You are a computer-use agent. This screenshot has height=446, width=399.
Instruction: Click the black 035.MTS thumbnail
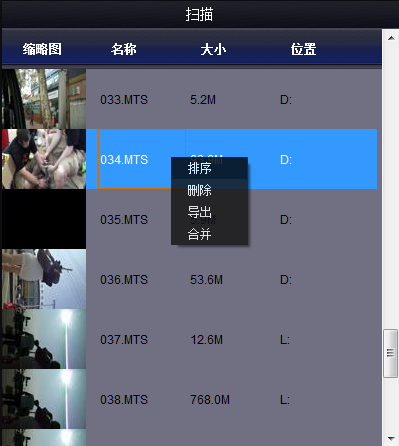[x=44, y=219]
